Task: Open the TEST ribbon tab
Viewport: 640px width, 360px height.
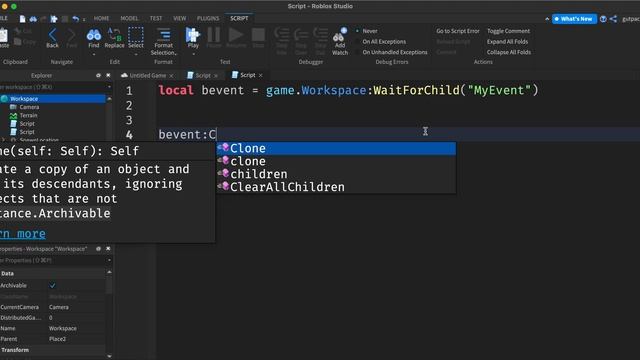Action: 156,18
